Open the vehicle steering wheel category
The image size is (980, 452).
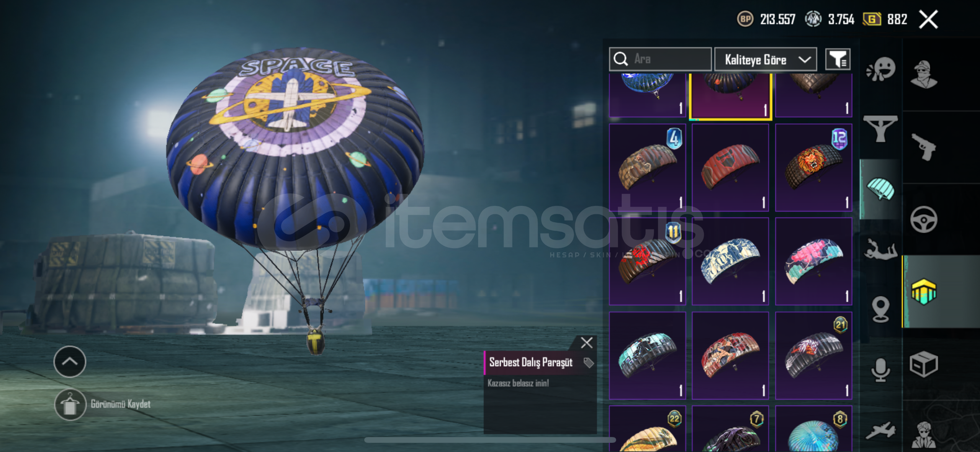click(x=923, y=219)
